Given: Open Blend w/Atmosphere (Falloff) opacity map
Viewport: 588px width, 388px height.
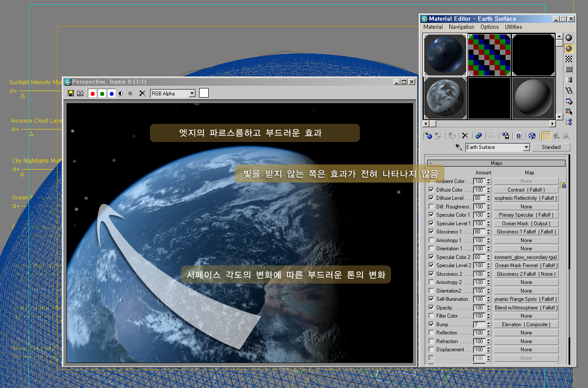Looking at the screenshot, I should (x=526, y=308).
